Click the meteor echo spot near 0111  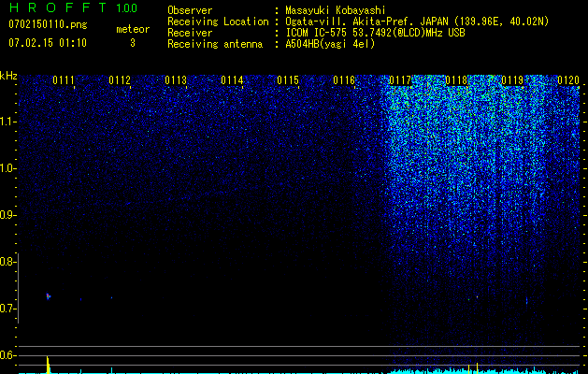[x=48, y=296]
